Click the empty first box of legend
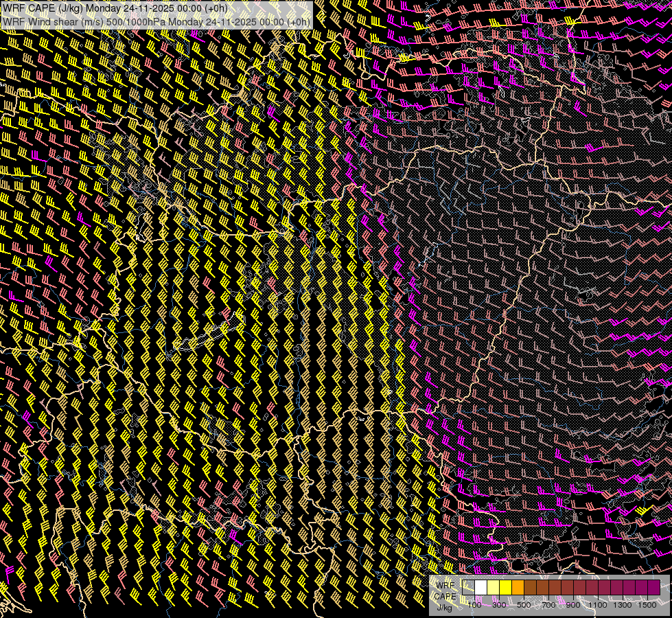The height and width of the screenshot is (618, 672). (469, 587)
